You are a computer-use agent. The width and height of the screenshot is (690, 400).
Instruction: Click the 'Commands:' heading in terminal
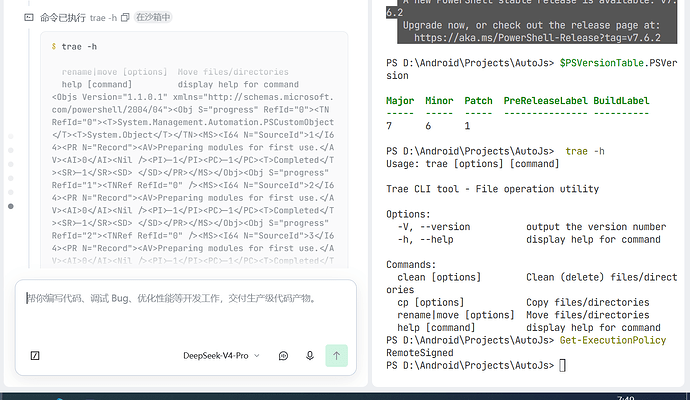[411, 264]
